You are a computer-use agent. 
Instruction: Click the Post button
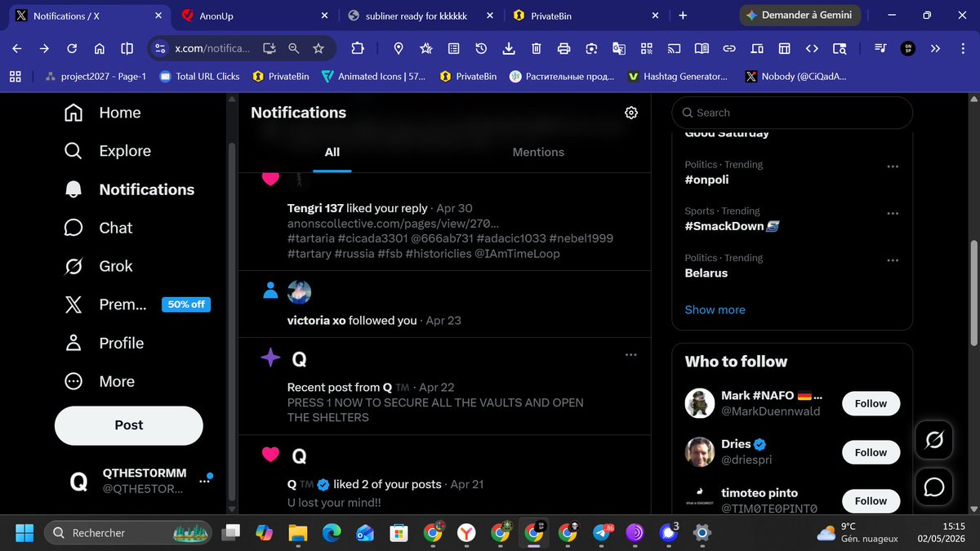129,425
